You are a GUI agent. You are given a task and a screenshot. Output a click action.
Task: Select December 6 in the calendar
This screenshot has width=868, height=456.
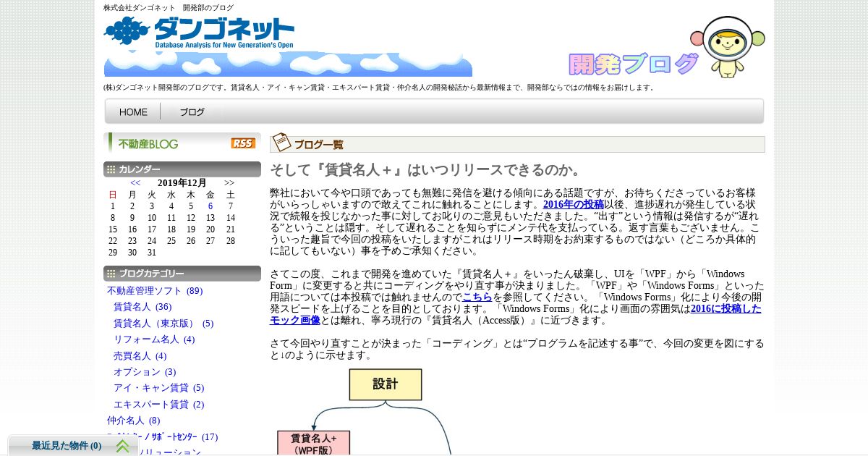click(210, 206)
